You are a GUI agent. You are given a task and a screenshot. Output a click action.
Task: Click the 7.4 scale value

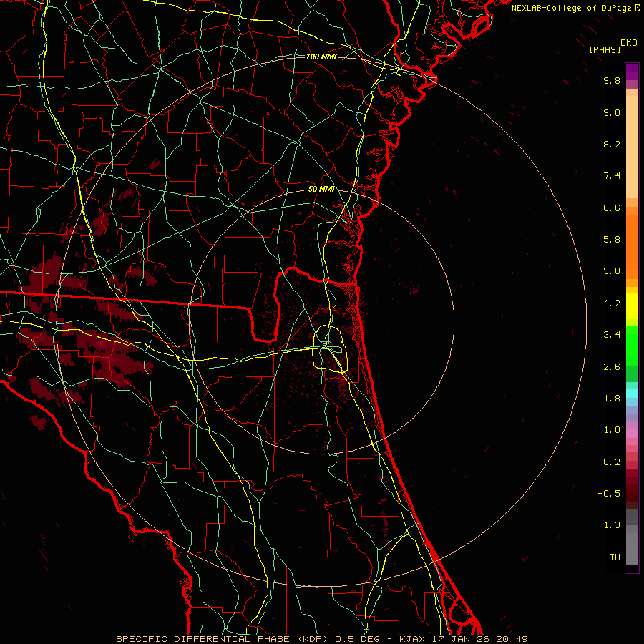pos(612,176)
